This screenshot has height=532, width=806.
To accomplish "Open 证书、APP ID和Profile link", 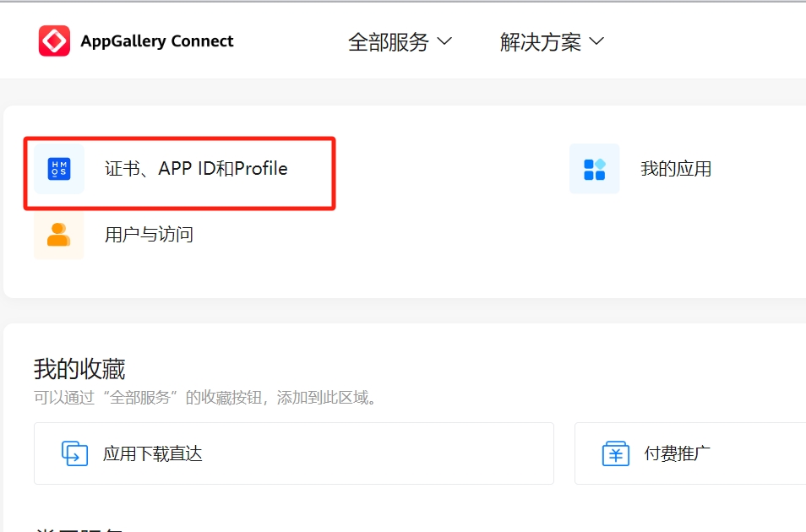I will (196, 169).
